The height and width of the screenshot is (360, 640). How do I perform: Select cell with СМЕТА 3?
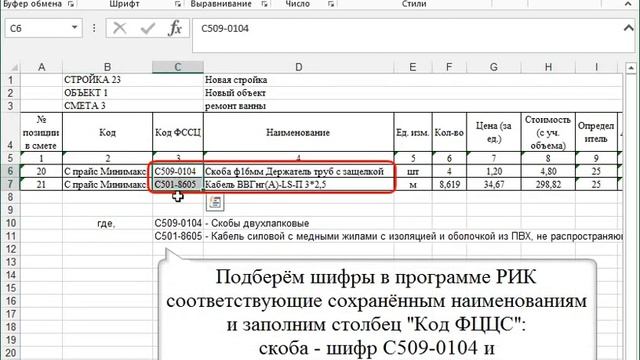pyautogui.click(x=107, y=106)
